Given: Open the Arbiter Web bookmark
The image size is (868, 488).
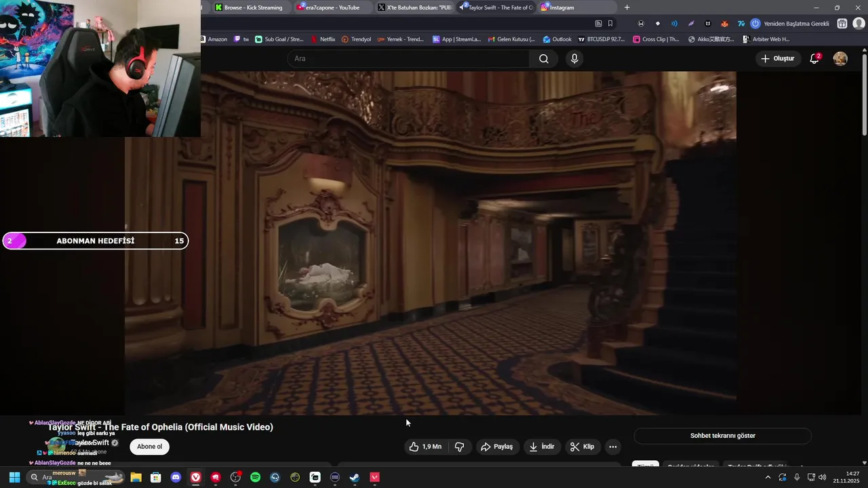Looking at the screenshot, I should [766, 39].
